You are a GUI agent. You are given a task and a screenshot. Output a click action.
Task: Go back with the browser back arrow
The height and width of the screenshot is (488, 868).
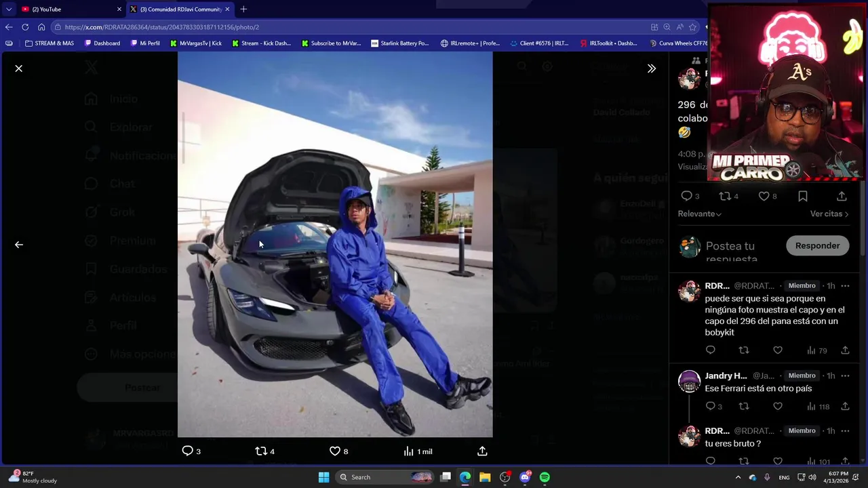click(x=9, y=27)
